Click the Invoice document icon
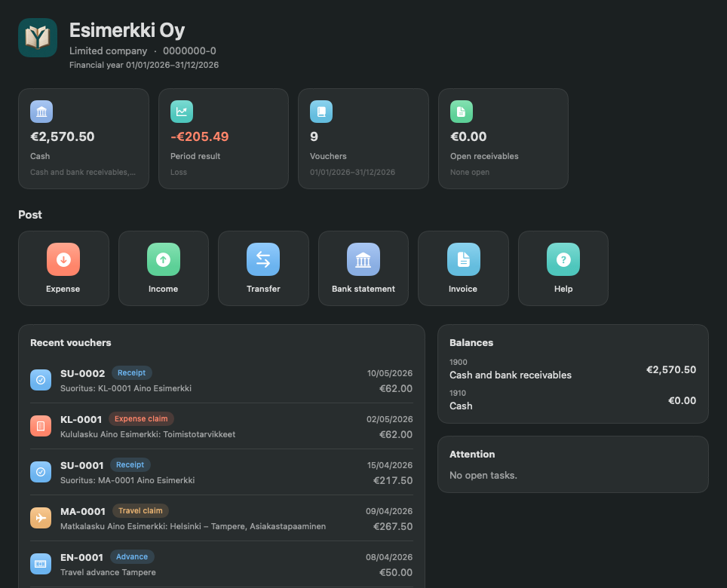 464,259
